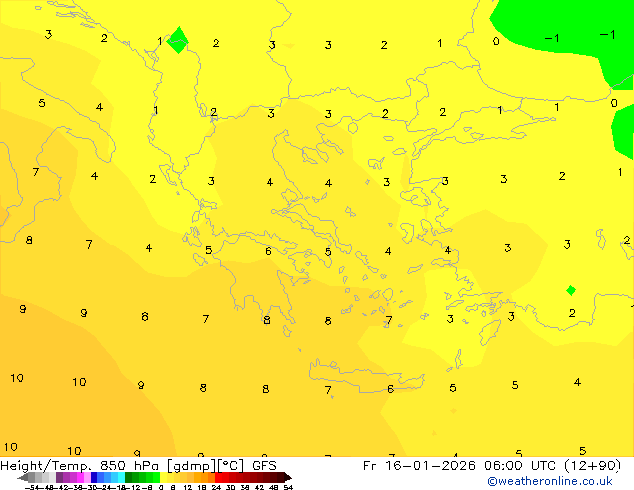The width and height of the screenshot is (634, 490).
Task: Click the legend label -54
Action: coord(32,487)
